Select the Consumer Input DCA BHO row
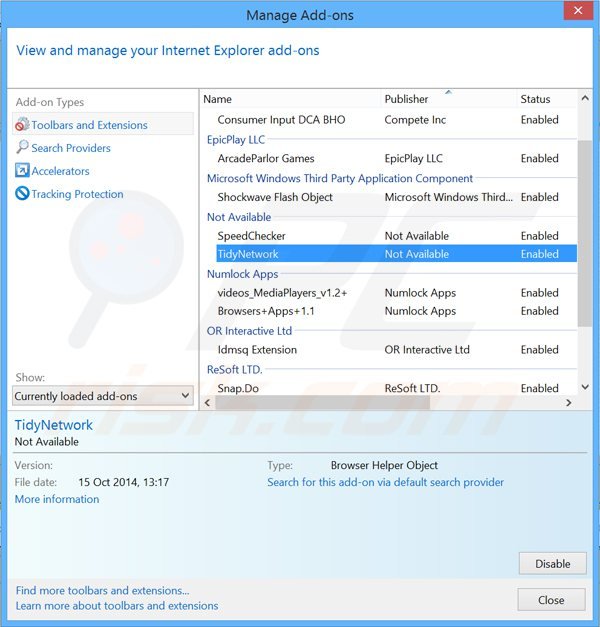The image size is (600, 627). point(396,120)
